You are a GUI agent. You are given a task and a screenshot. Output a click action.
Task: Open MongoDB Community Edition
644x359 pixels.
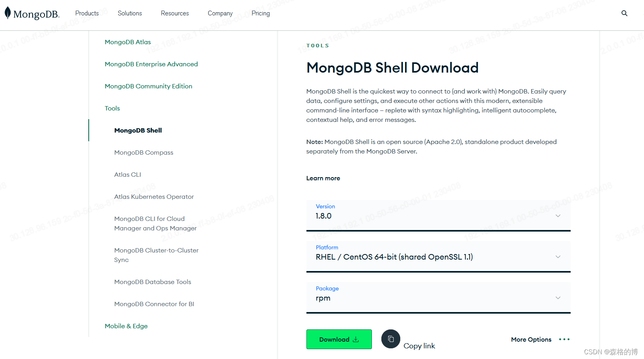pyautogui.click(x=148, y=86)
